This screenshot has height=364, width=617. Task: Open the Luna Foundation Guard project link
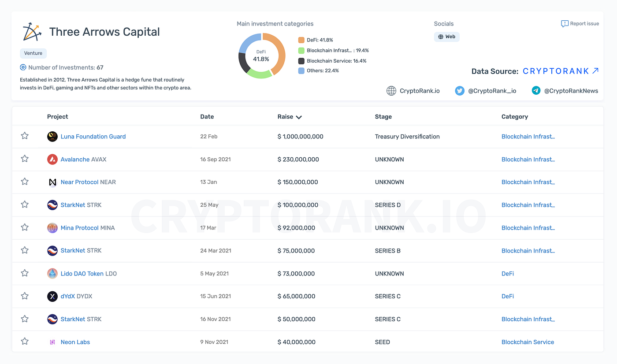point(93,137)
